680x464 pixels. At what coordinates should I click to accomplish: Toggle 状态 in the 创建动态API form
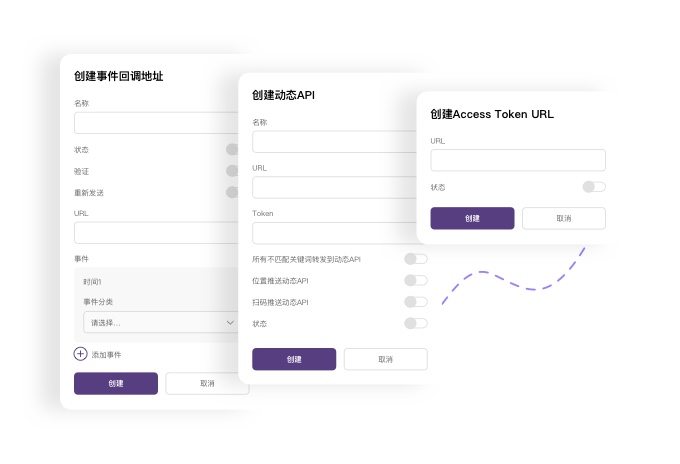(x=415, y=323)
